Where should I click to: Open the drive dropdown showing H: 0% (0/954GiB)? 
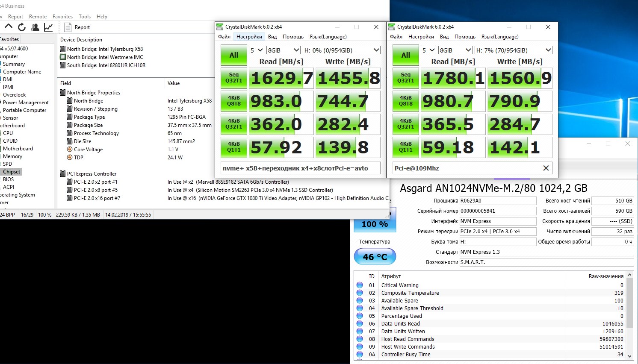(x=341, y=50)
